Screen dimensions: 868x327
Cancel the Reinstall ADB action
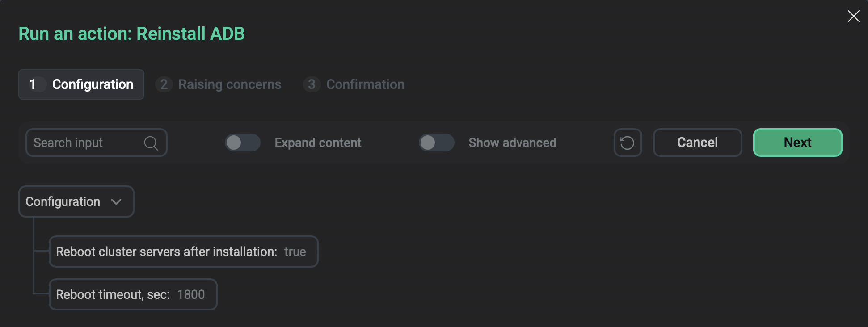click(697, 143)
